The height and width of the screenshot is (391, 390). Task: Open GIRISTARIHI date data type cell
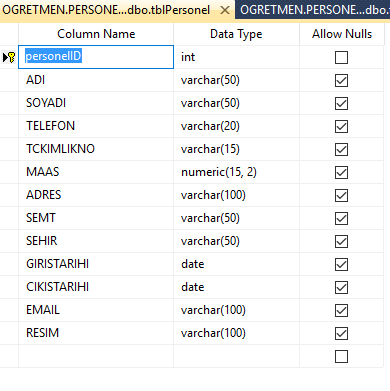coord(236,264)
